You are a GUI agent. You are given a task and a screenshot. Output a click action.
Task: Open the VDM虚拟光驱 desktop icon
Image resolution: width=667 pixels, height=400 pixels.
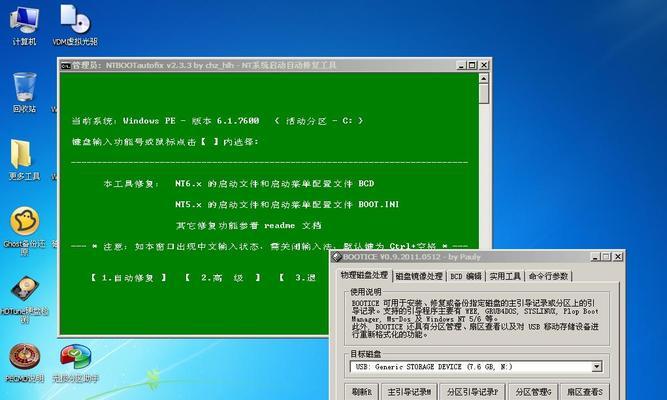[x=75, y=24]
